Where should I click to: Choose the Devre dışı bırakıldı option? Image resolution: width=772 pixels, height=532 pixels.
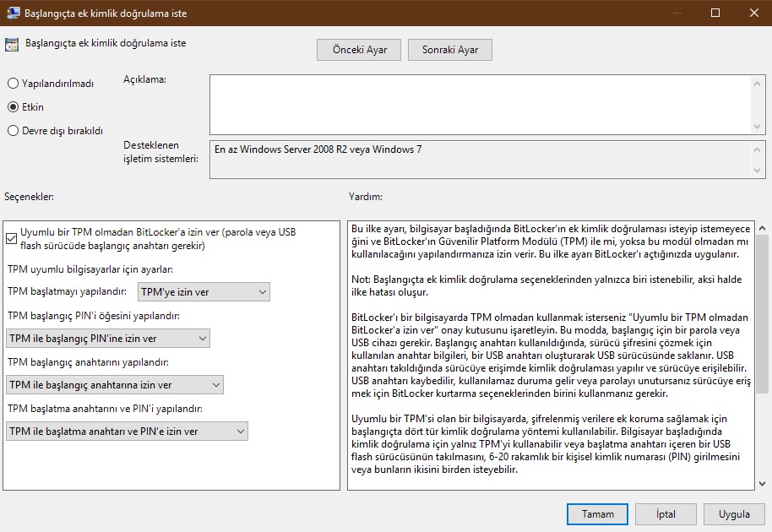(13, 131)
